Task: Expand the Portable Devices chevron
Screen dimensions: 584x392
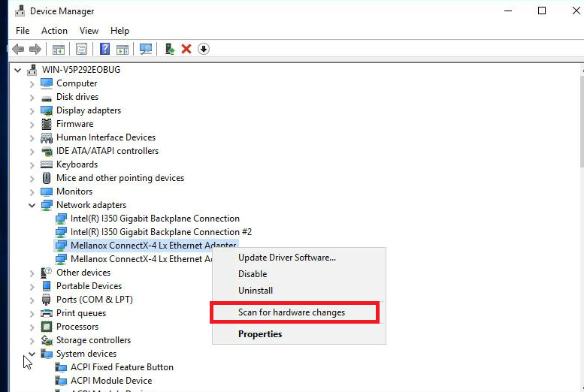Action: [32, 287]
